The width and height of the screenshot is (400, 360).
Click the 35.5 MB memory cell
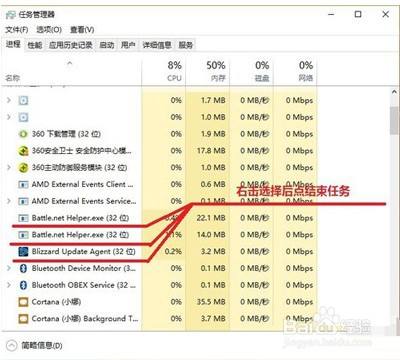211,302
